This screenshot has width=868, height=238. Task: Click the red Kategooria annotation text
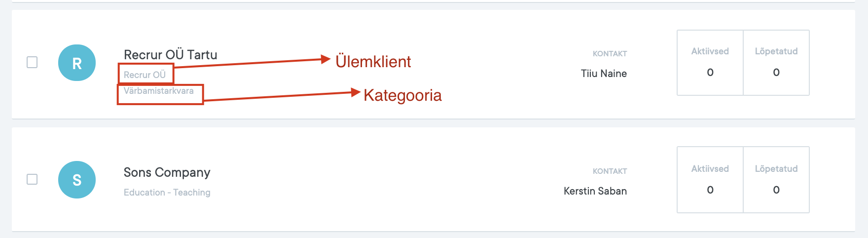coord(402,95)
